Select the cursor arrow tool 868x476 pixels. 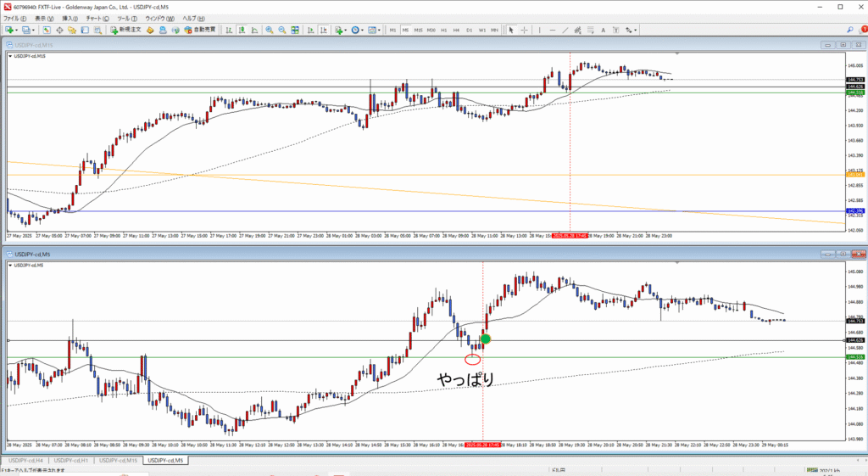click(511, 30)
